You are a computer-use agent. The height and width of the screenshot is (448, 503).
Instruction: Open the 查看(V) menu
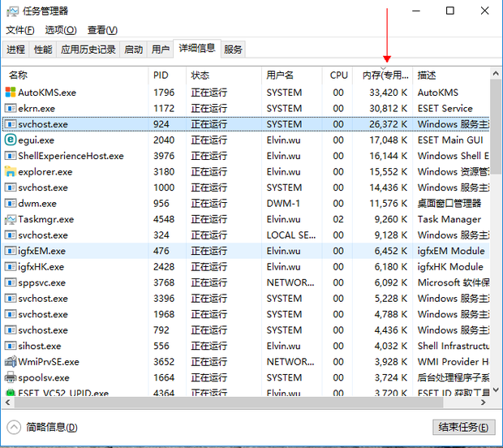(102, 30)
